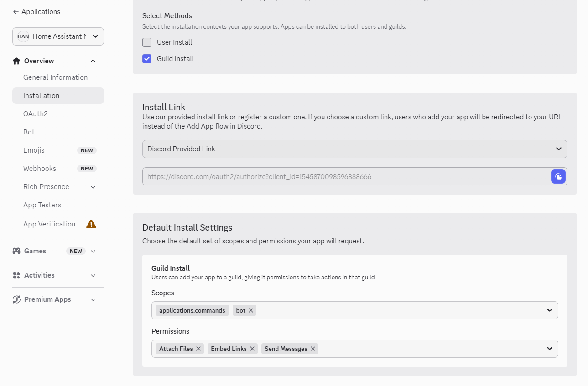This screenshot has width=588, height=386.
Task: Open the Bot settings page
Action: coord(29,132)
